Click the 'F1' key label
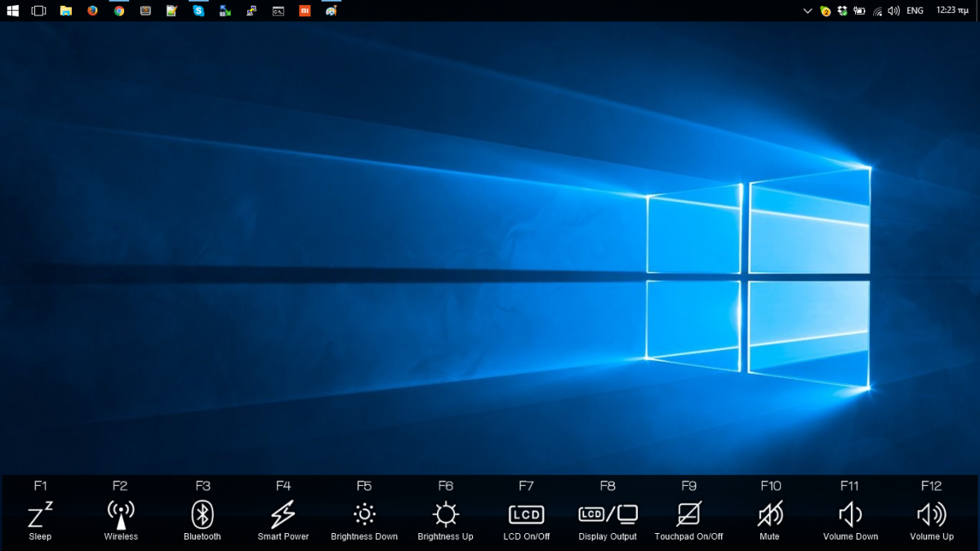Viewport: 980px width, 551px height. 40,486
